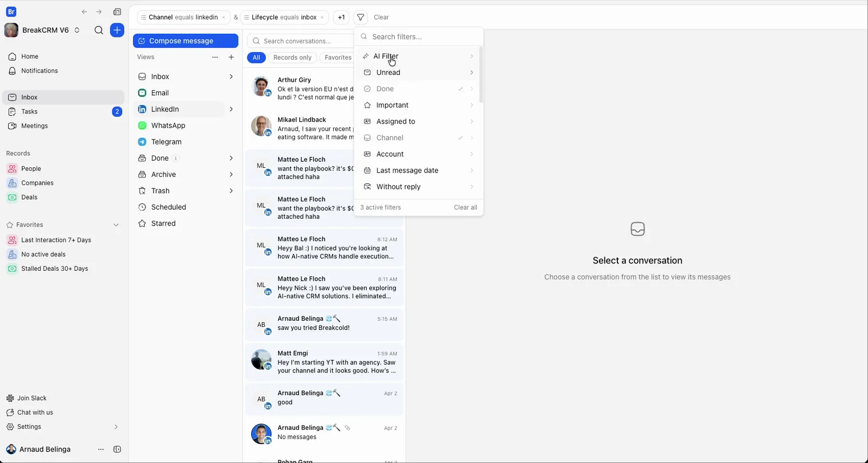Collapse the Favorites section chevron
Screen dimensions: 868x463
pyautogui.click(x=116, y=225)
